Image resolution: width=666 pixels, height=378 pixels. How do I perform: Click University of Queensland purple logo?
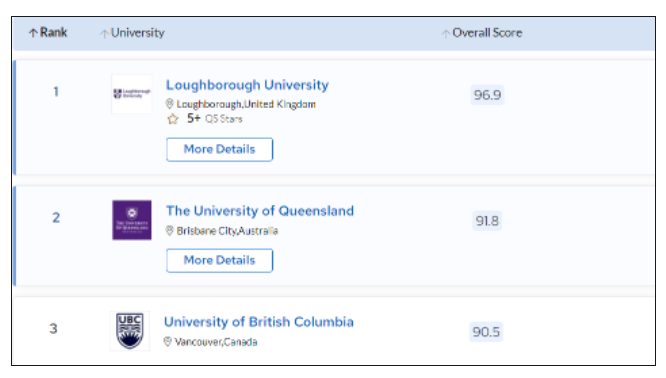(x=132, y=220)
